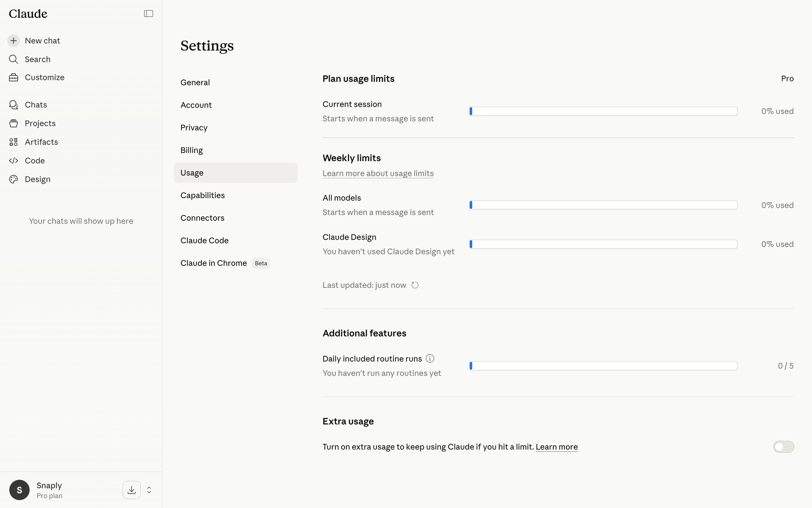Click the All models usage bar
This screenshot has height=508, width=812.
pos(603,205)
